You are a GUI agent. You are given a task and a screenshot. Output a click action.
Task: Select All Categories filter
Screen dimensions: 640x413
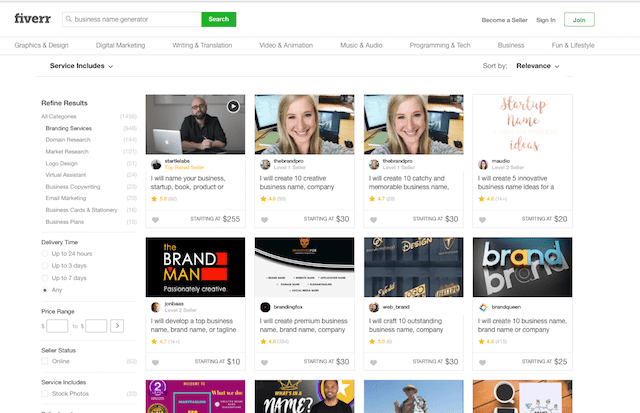point(59,116)
